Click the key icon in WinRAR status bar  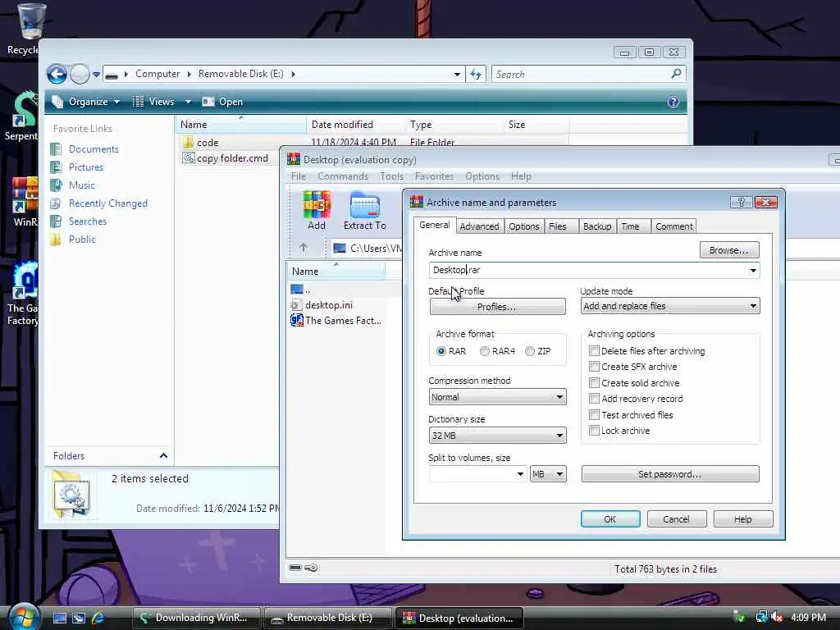coord(311,568)
